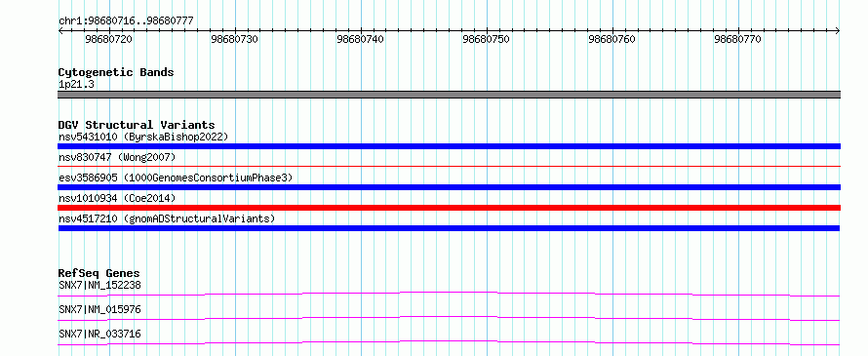Image resolution: width=868 pixels, height=356 pixels.
Task: Select the RefSeq Genes track title
Action: tap(99, 273)
